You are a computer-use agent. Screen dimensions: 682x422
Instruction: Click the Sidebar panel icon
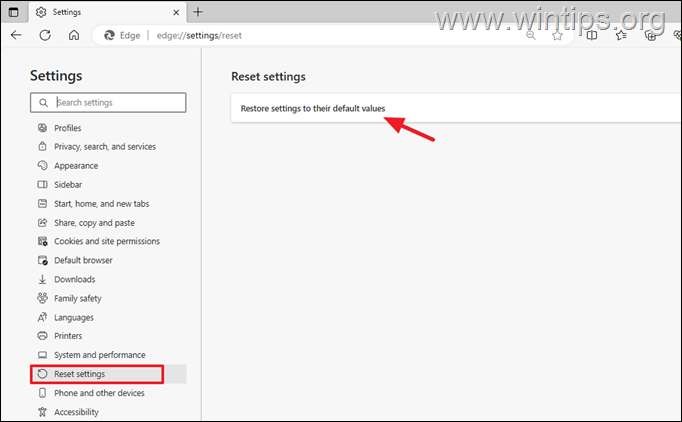tap(42, 184)
